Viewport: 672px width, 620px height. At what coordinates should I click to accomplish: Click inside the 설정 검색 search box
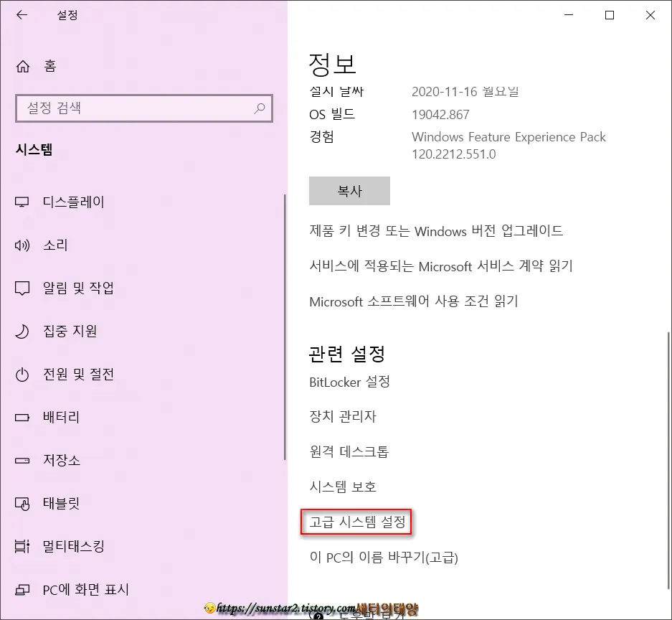pos(143,108)
